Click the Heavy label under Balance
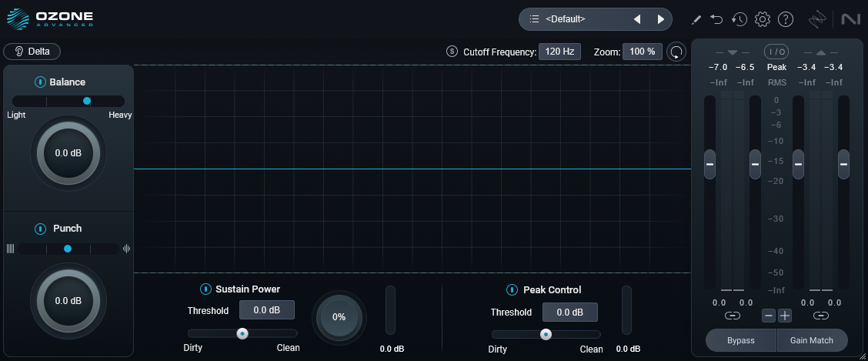This screenshot has width=868, height=361. (x=120, y=115)
